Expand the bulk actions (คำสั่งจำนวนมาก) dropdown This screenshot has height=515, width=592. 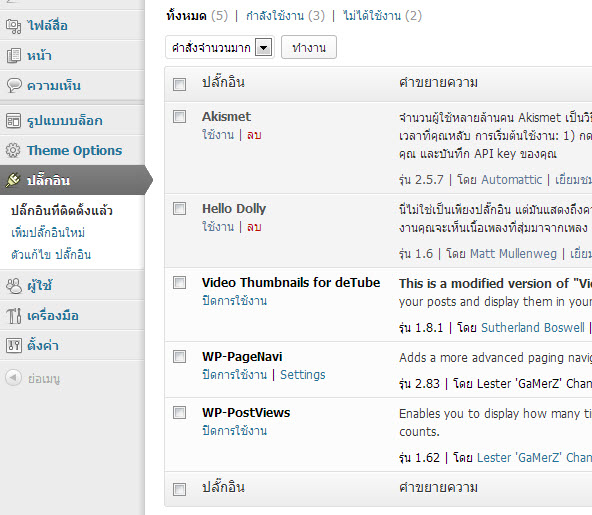click(220, 48)
